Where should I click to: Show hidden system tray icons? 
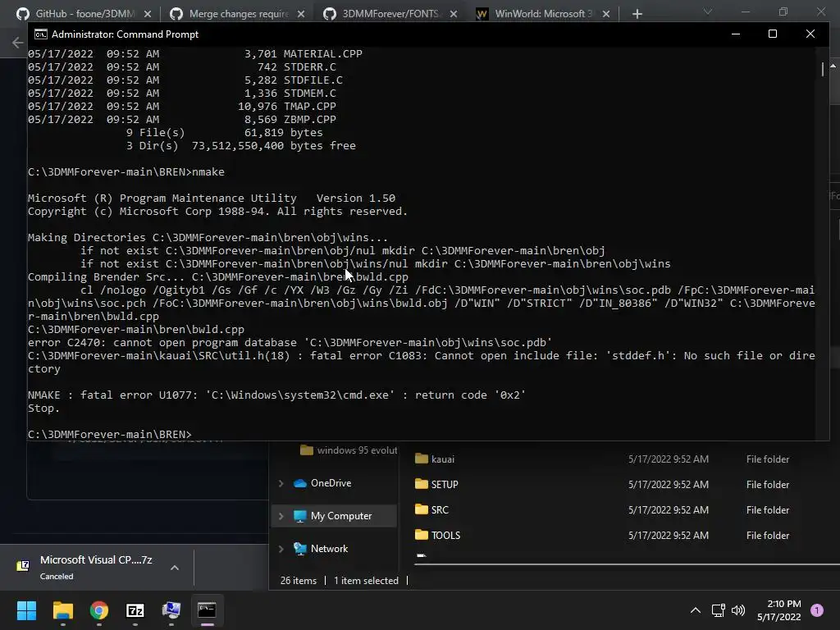coord(696,610)
